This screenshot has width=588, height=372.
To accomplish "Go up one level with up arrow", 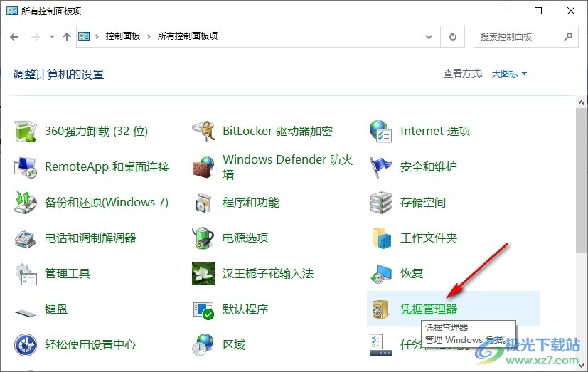I will coord(67,37).
